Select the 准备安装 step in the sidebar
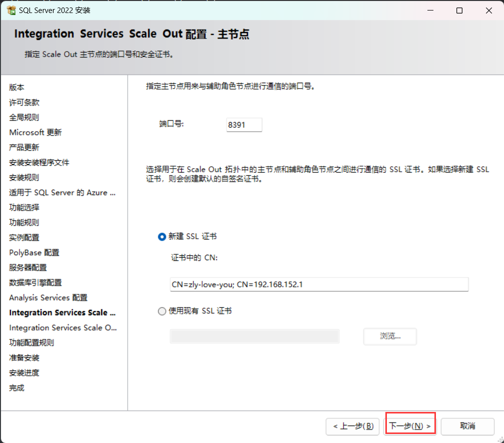504x443 pixels. [24, 358]
